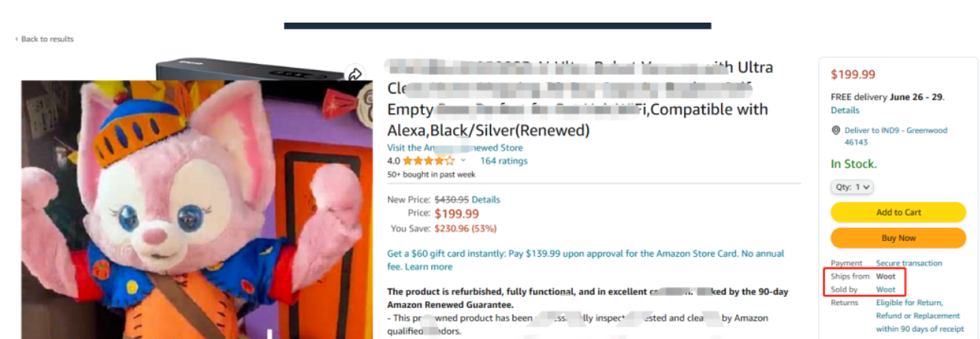
Task: Click Secure transaction link
Action: 908,263
